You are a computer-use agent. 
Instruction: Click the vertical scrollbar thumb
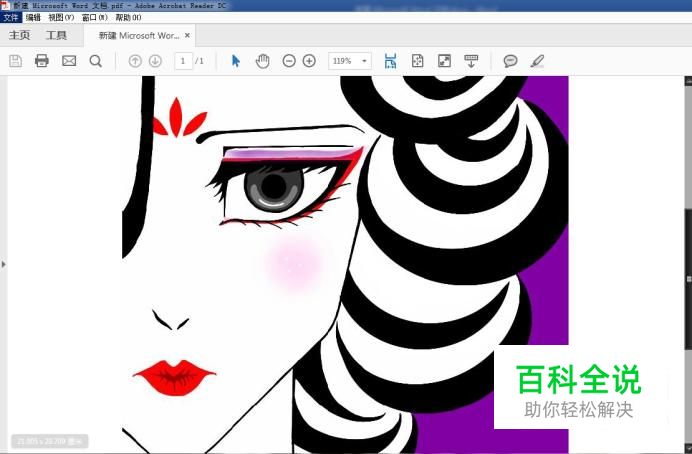pos(688,279)
